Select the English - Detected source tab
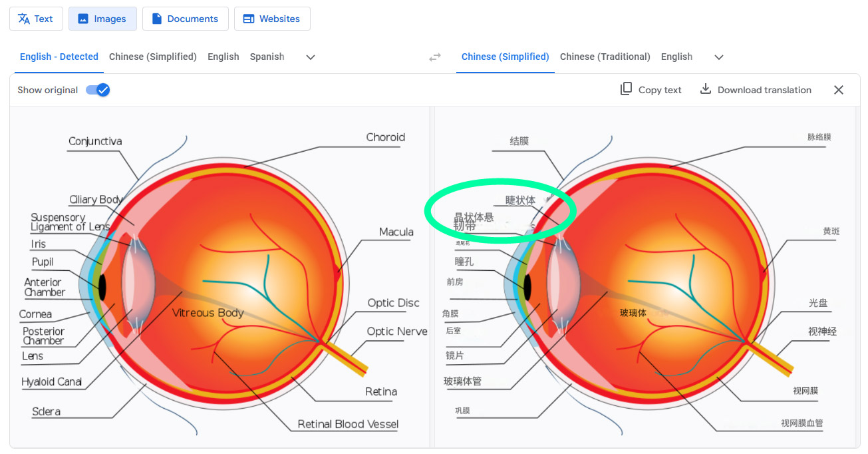Screen dimensions: 868x454 [59, 57]
